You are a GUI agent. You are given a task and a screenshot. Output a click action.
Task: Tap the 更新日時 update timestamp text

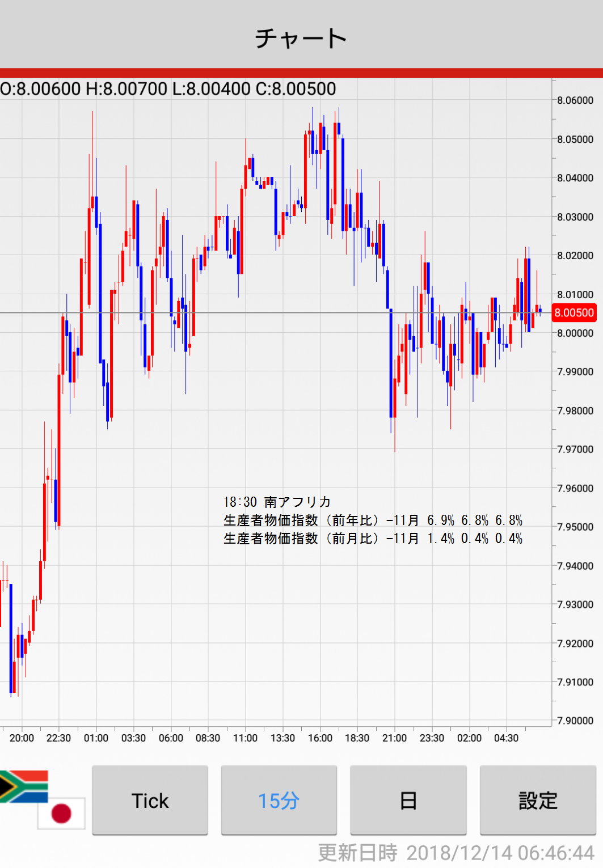[456, 853]
